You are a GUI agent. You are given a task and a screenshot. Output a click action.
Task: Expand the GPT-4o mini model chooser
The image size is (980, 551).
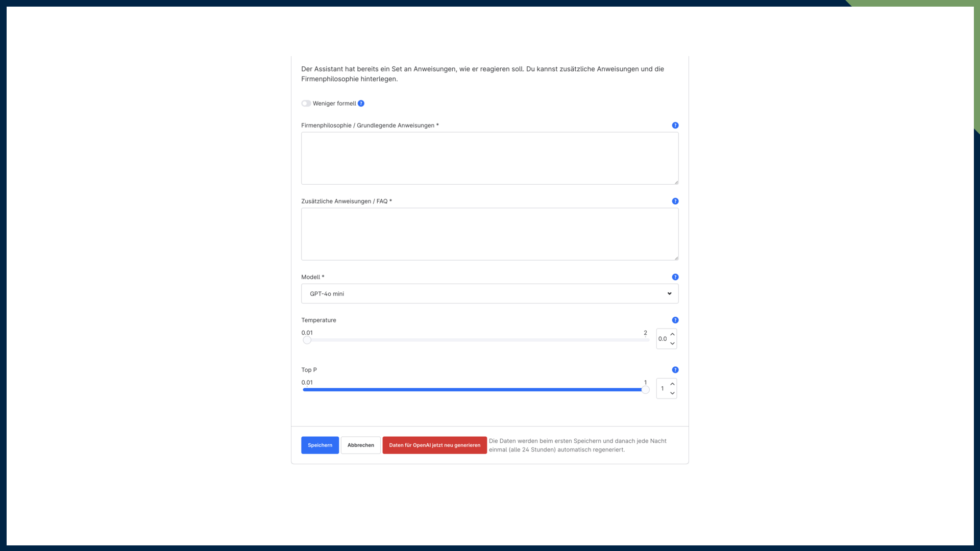(489, 293)
